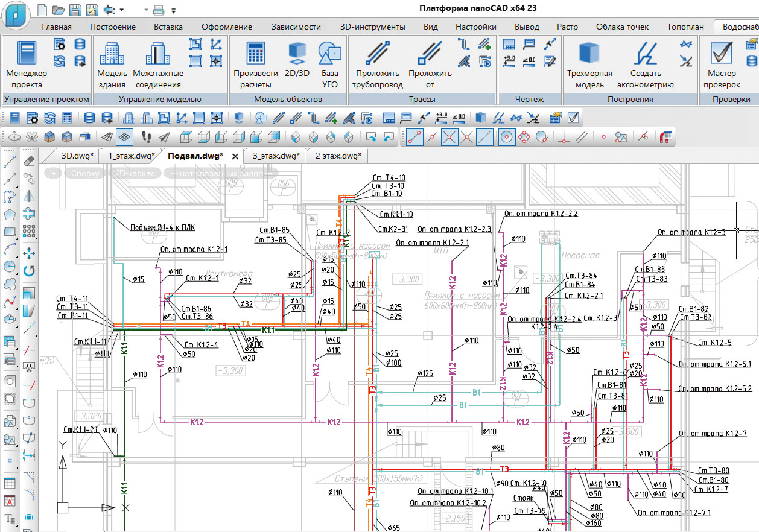Select the Eraser tool
759x532 pixels.
(29, 161)
